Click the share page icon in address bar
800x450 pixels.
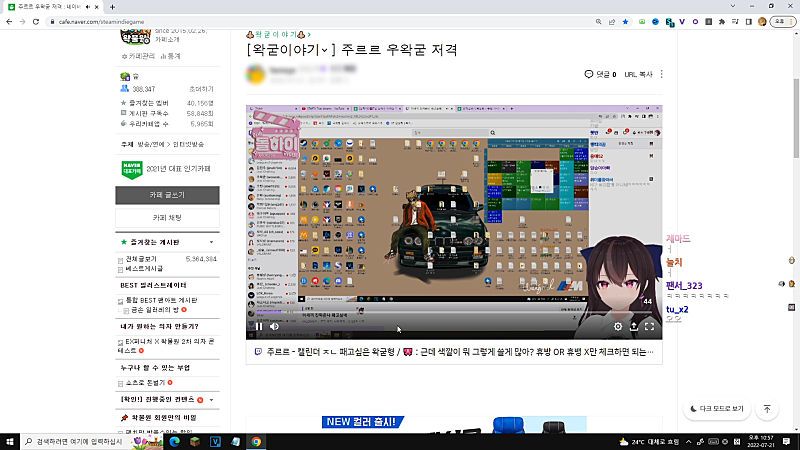[x=612, y=22]
